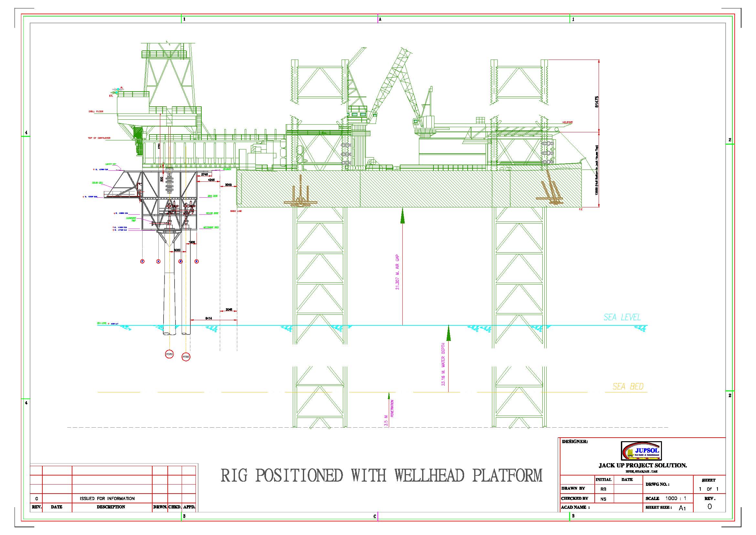Click the SCALE 1000 : 1 field
Image resolution: width=756 pixels, height=535 pixels.
(x=668, y=498)
